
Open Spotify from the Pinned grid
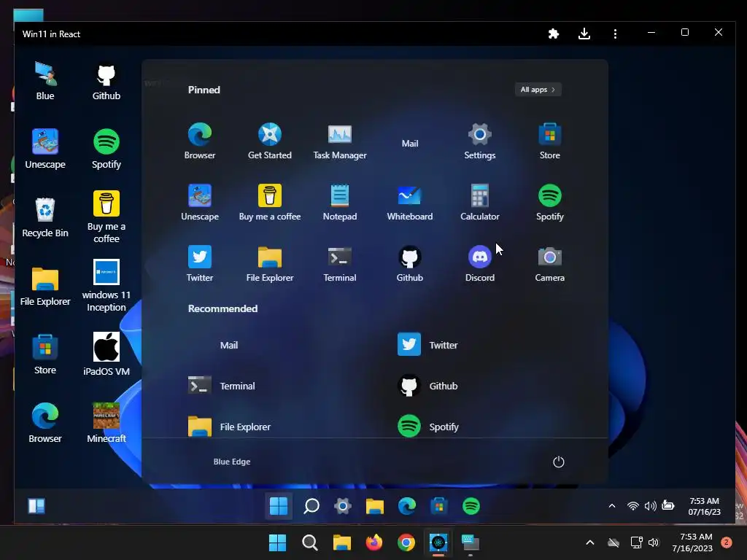pyautogui.click(x=550, y=203)
